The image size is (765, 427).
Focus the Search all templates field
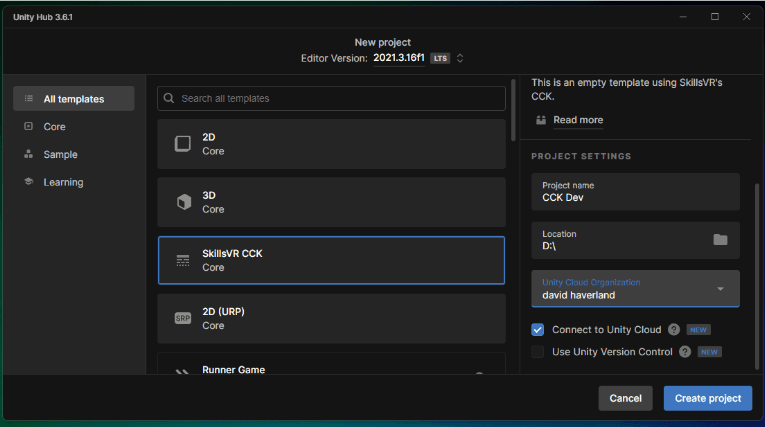pyautogui.click(x=331, y=99)
